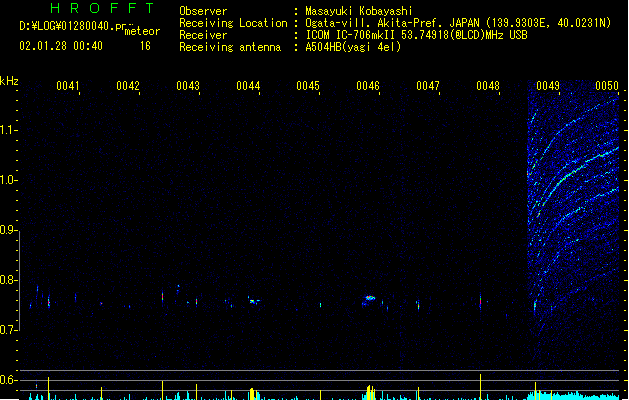
Task: Click the 0047 time marker
Action: [428, 86]
